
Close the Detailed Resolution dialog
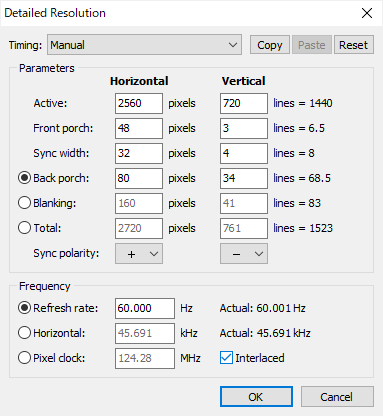(367, 13)
